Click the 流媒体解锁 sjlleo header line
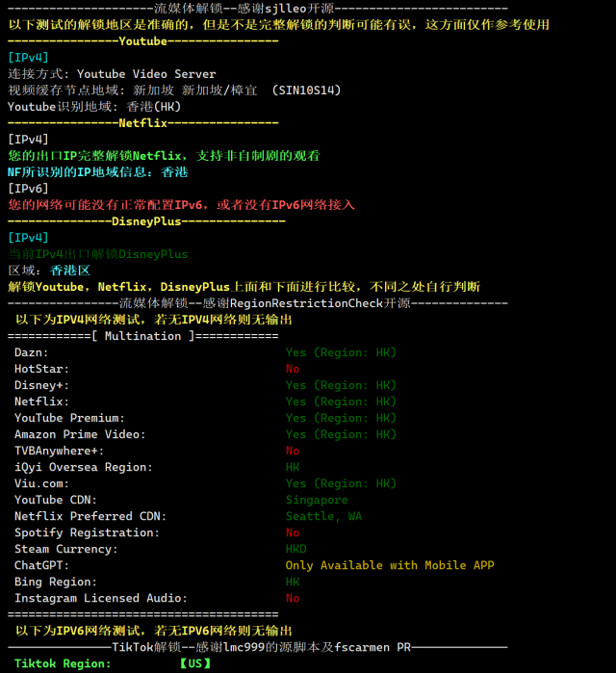The height and width of the screenshot is (673, 616). pos(257,8)
